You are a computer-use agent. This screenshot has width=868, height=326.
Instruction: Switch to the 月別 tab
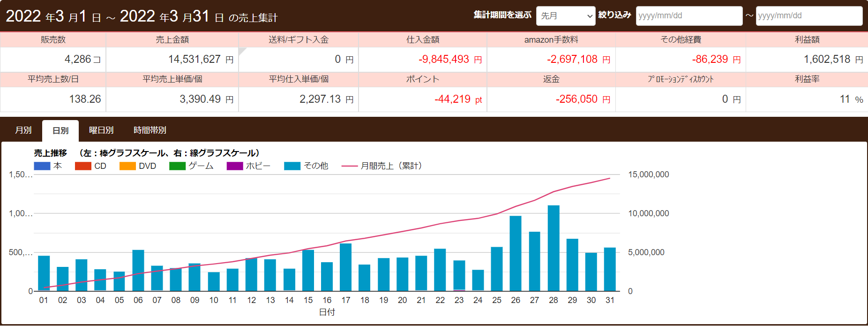click(23, 130)
